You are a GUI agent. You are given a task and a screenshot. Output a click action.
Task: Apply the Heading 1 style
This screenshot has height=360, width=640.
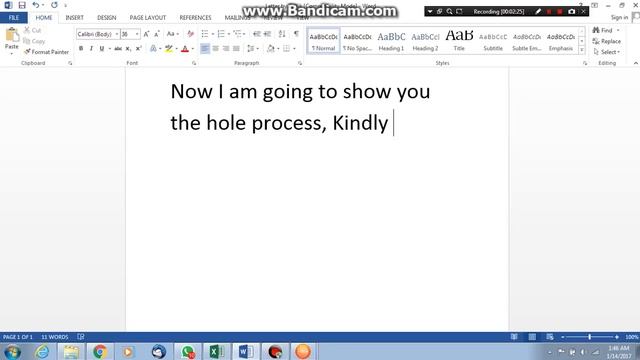(x=391, y=41)
